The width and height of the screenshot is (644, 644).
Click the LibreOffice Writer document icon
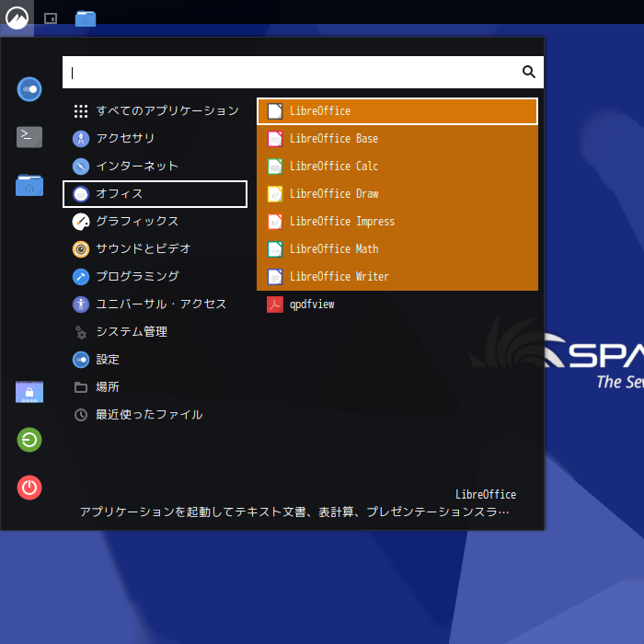click(275, 277)
